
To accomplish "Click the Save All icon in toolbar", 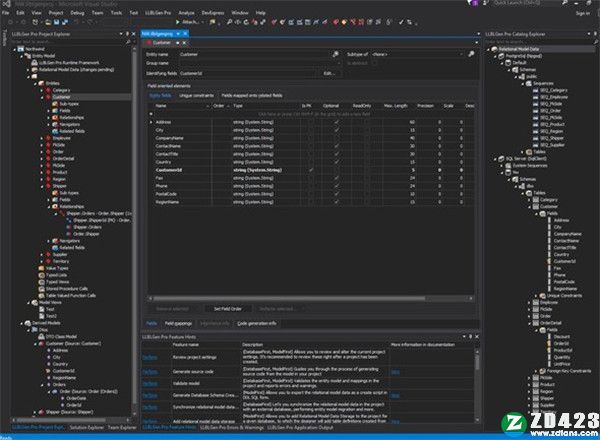I will (x=65, y=22).
